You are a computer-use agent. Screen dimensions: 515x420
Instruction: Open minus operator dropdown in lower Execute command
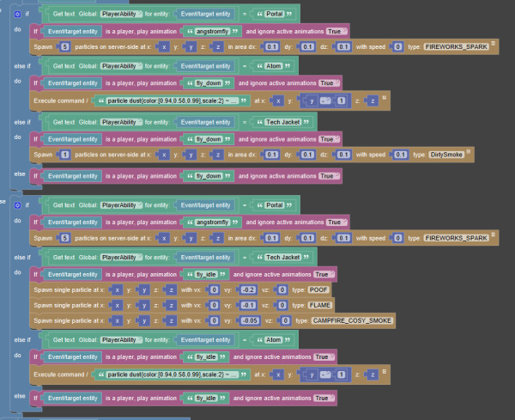coord(325,374)
